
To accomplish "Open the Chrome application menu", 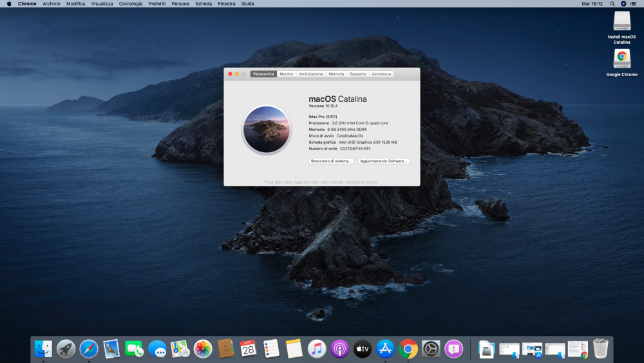I will pyautogui.click(x=27, y=4).
